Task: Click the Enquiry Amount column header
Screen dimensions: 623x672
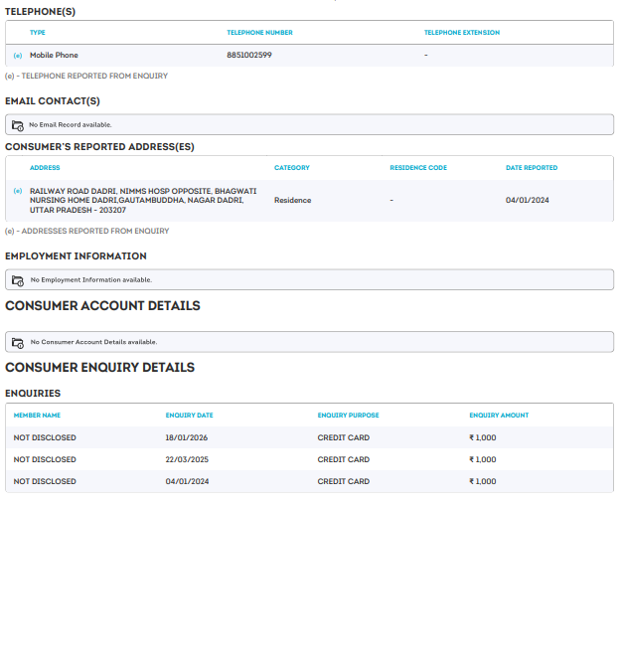Action: click(x=499, y=416)
